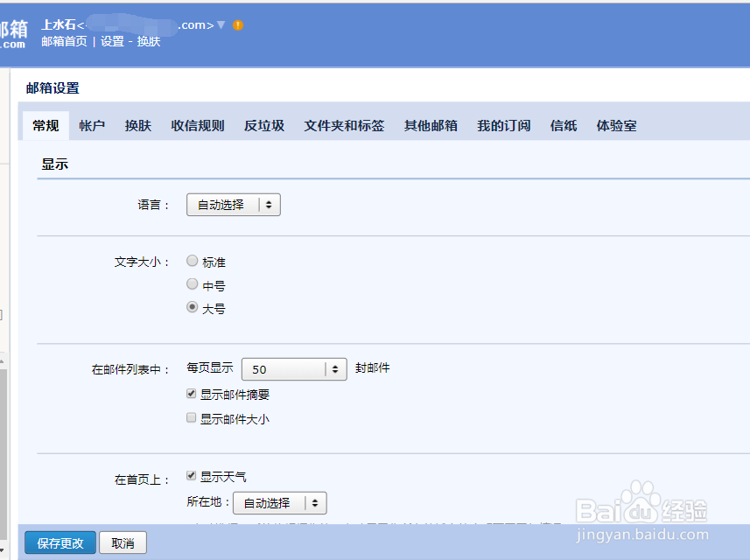Switch to the 换肤 settings tab
The width and height of the screenshot is (750, 560).
[x=138, y=126]
